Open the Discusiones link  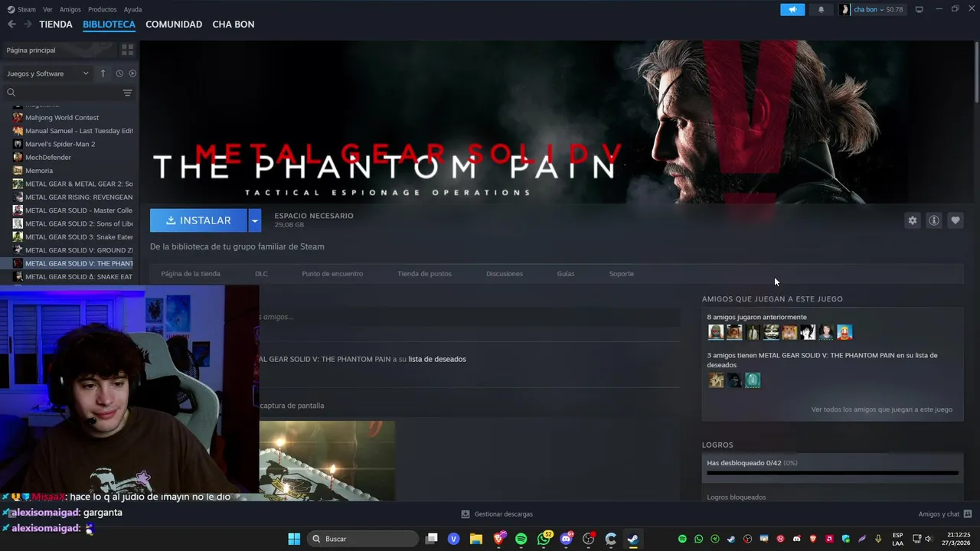tap(505, 273)
